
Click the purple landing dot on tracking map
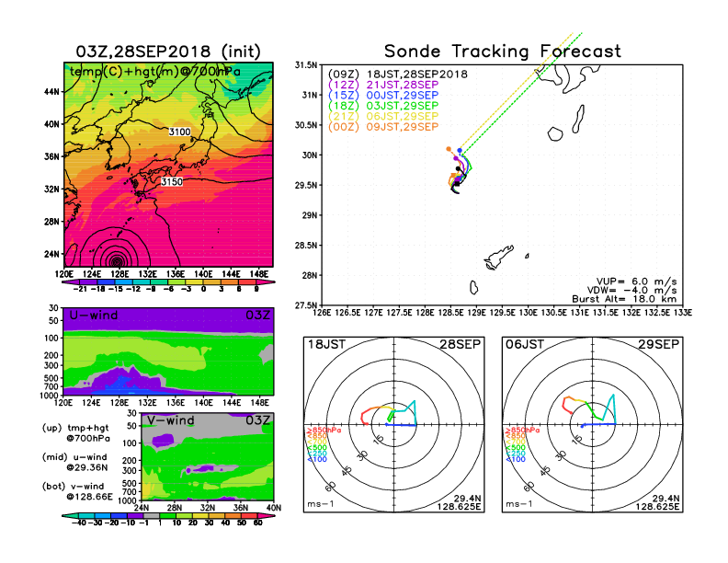[456, 158]
